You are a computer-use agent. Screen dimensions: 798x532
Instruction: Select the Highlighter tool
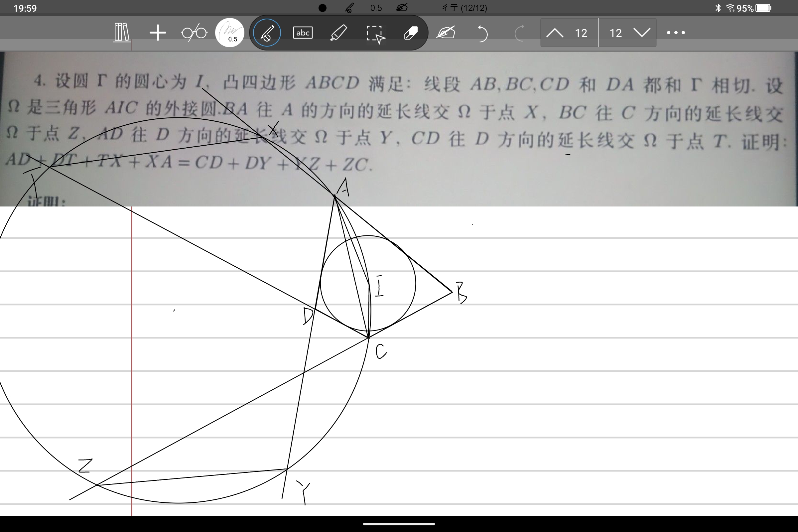coord(339,33)
